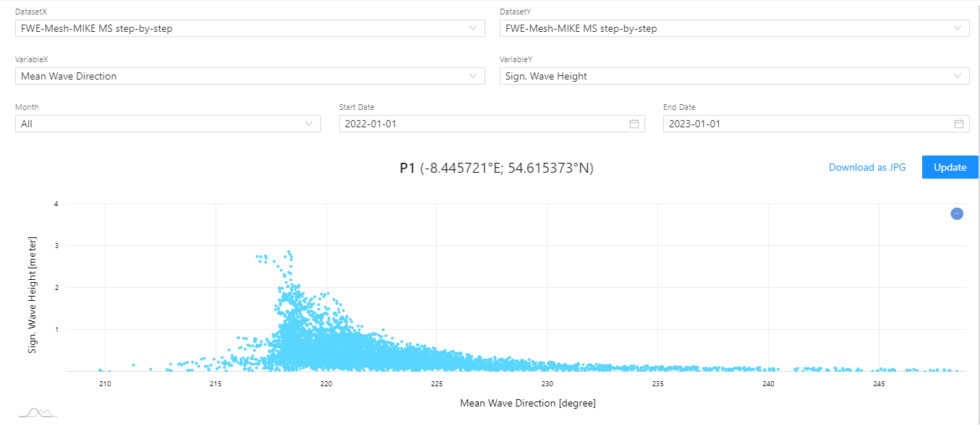Viewport: 980px width, 426px height.
Task: Open the DatasetX dropdown
Action: click(x=250, y=29)
